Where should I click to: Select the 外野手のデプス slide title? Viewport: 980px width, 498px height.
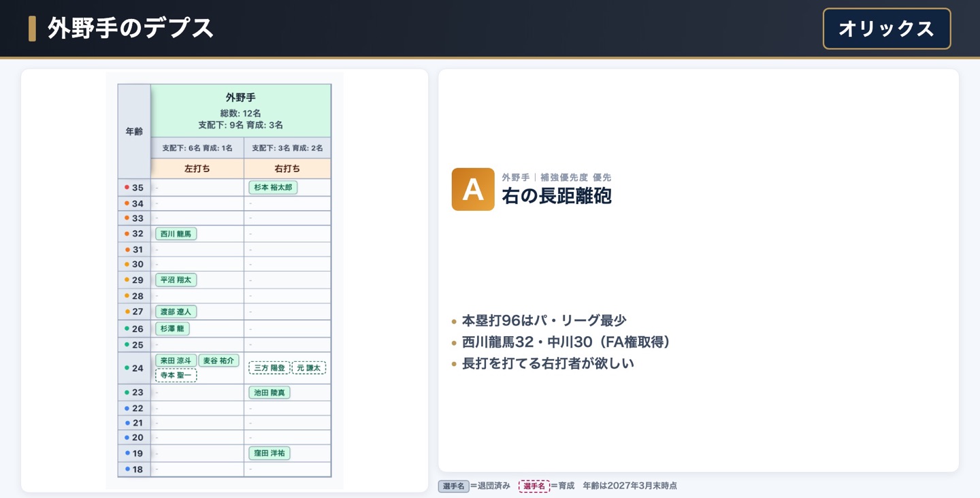pyautogui.click(x=131, y=29)
